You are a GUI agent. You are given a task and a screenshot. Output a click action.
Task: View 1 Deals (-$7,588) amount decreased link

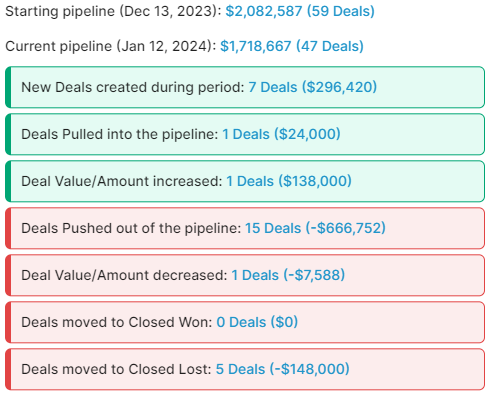point(288,275)
